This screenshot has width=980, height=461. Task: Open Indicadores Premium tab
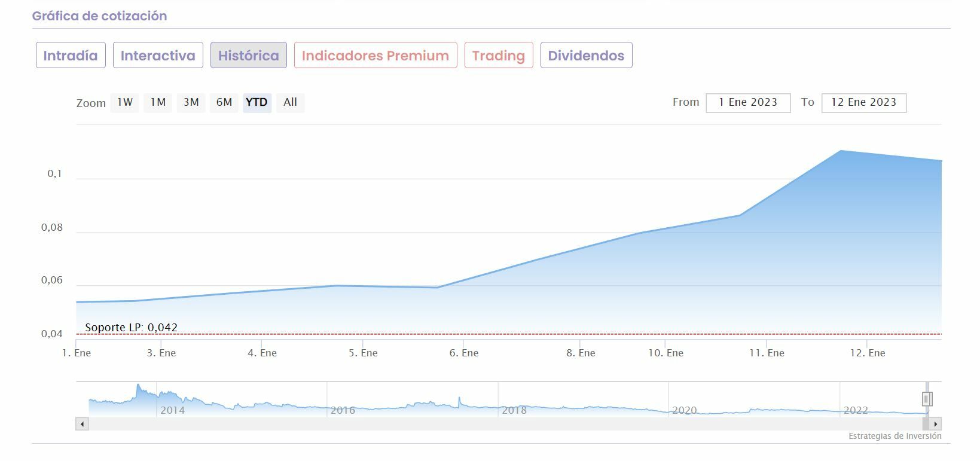pyautogui.click(x=375, y=56)
